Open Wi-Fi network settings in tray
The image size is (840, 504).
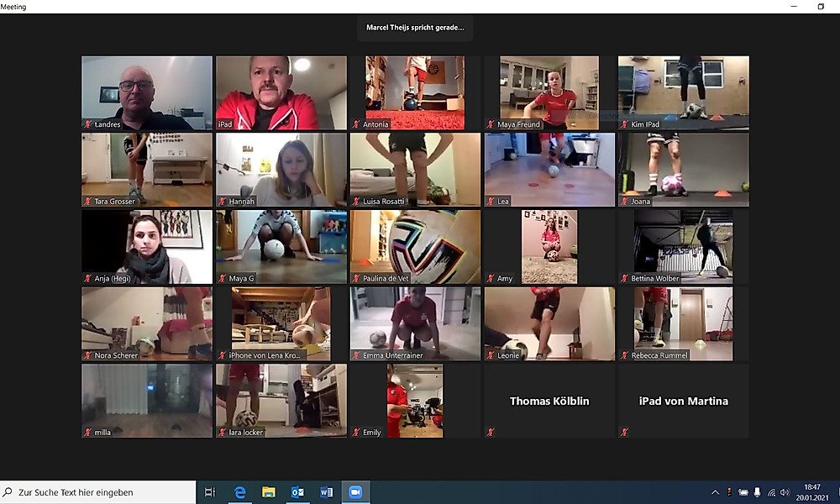pos(771,492)
